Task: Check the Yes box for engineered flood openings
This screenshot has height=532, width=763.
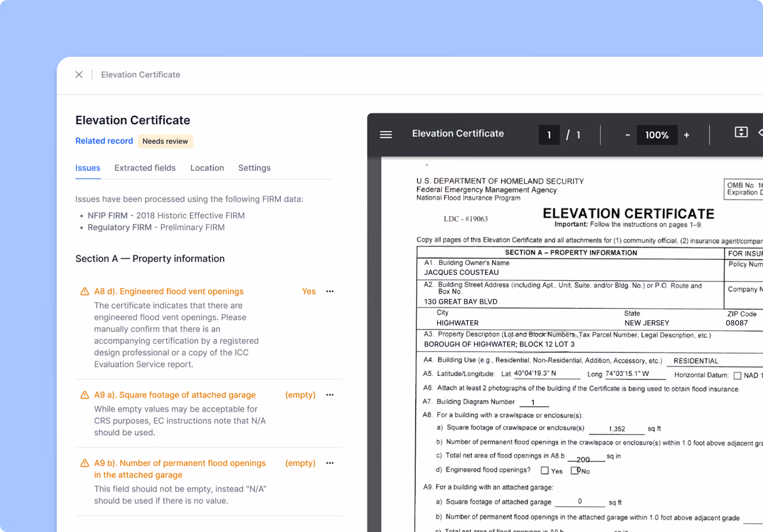Action: click(545, 471)
